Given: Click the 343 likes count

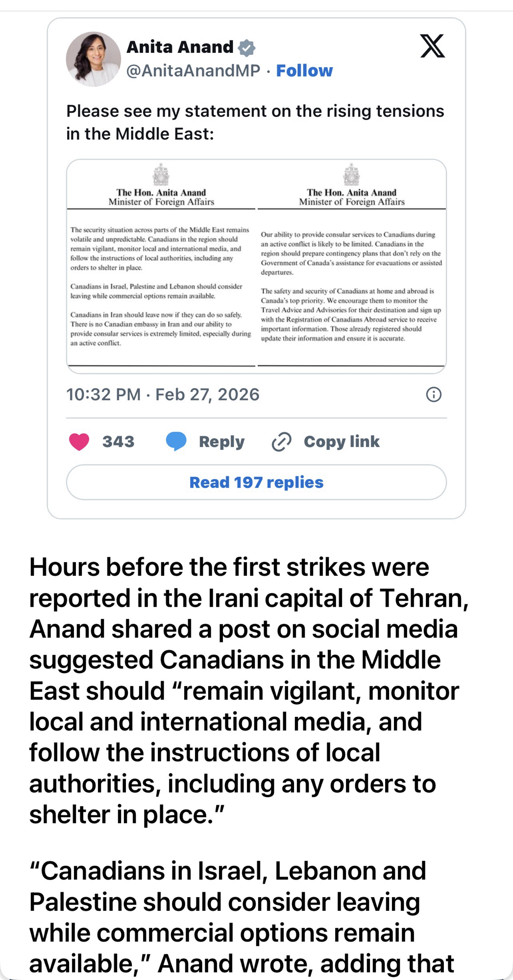Looking at the screenshot, I should click(x=118, y=441).
